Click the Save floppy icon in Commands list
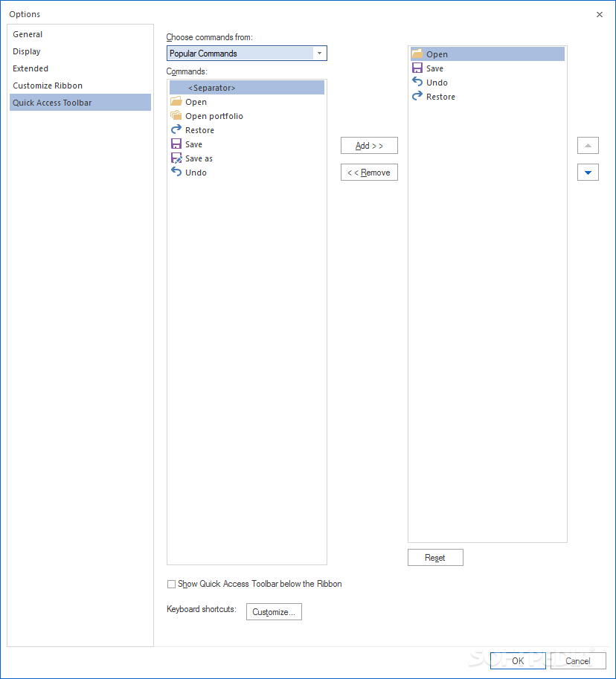This screenshot has height=679, width=616. coord(176,144)
